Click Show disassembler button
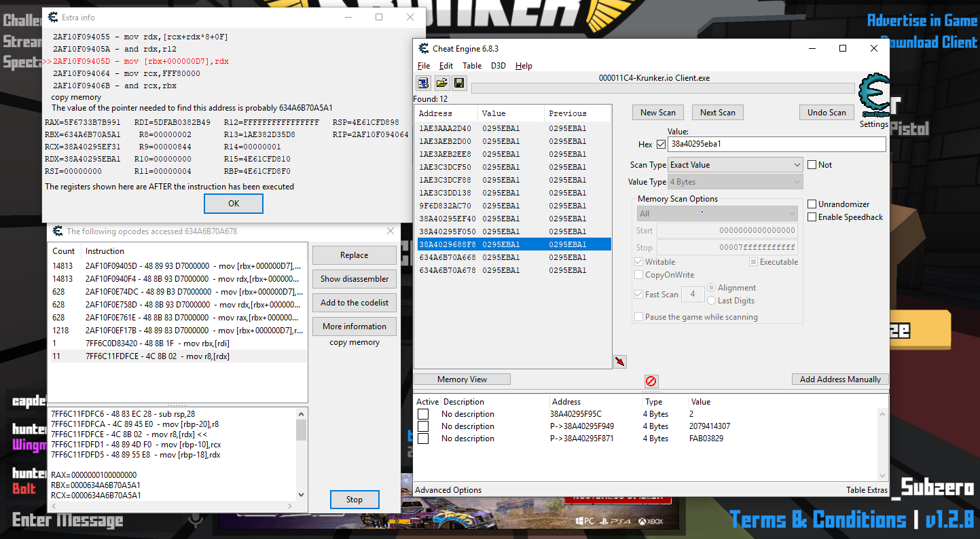This screenshot has width=980, height=539. [355, 279]
